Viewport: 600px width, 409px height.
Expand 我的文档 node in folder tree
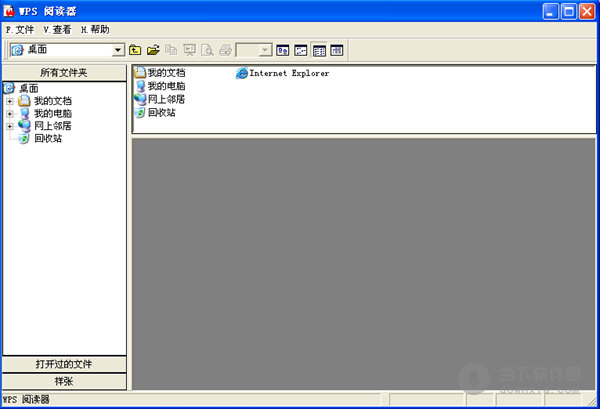click(x=10, y=101)
